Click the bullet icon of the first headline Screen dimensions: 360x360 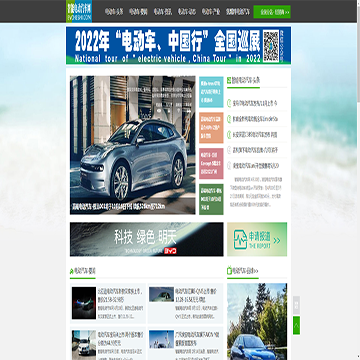[x=229, y=103]
